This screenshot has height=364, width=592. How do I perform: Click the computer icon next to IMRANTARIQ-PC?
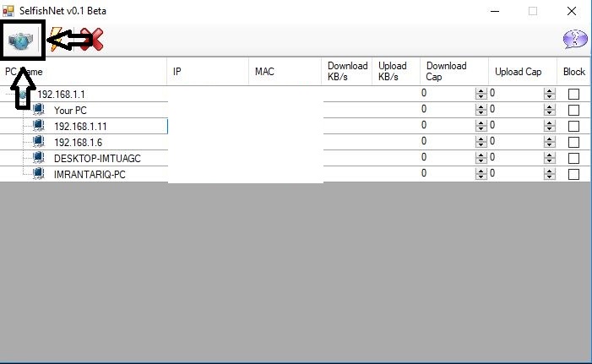pyautogui.click(x=39, y=174)
